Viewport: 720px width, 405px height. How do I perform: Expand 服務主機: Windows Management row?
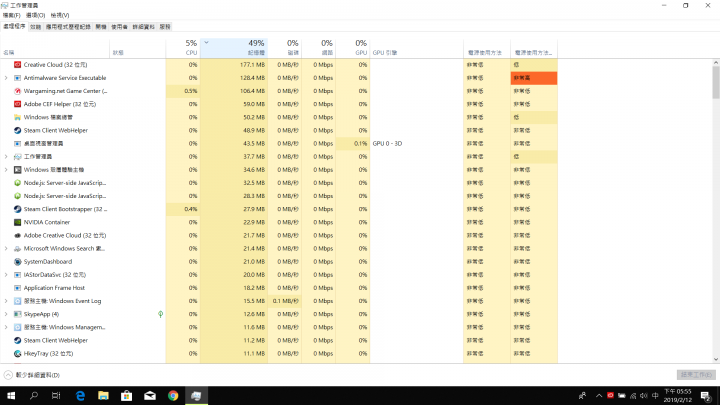pos(6,327)
